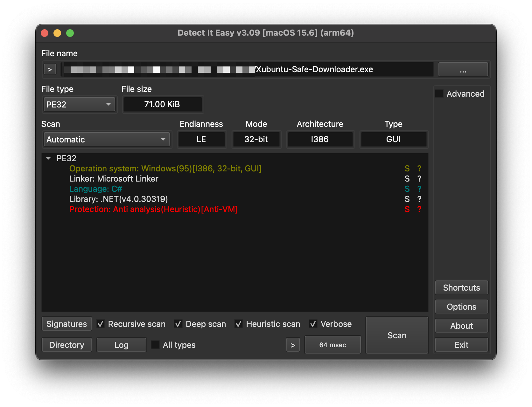Tick the All types checkbox
Image resolution: width=532 pixels, height=407 pixels.
coord(155,345)
